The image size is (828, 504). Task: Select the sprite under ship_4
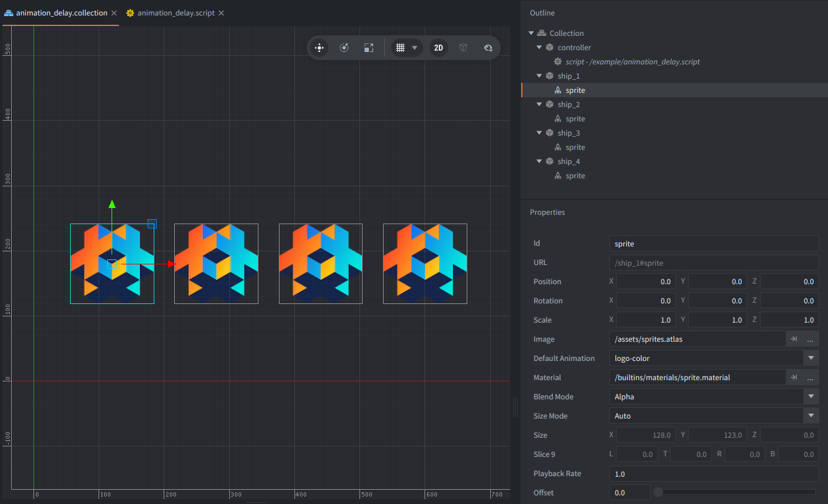(x=575, y=176)
